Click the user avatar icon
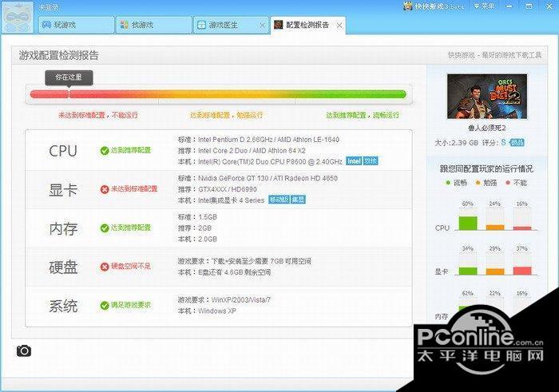 click(18, 18)
